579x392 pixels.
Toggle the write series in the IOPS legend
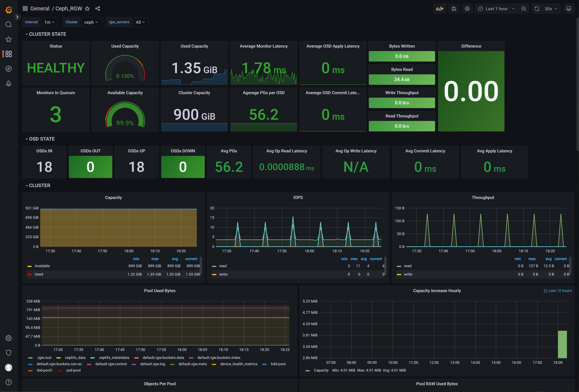coord(223,274)
